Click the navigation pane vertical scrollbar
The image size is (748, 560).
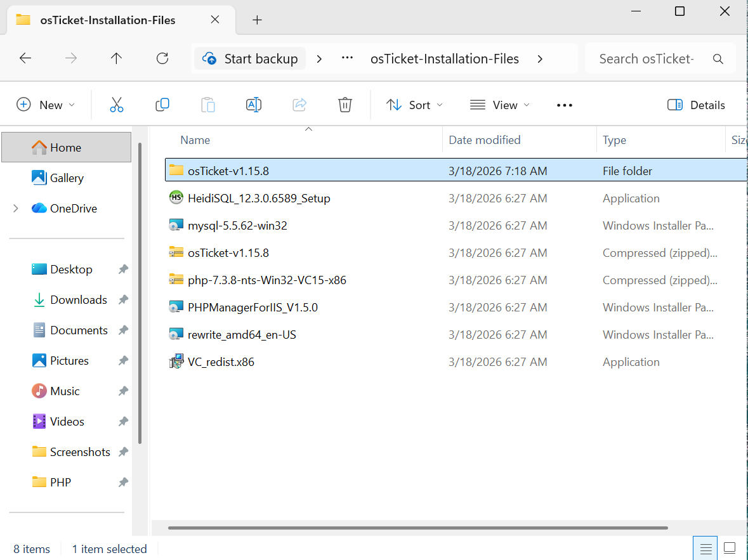coord(140,294)
